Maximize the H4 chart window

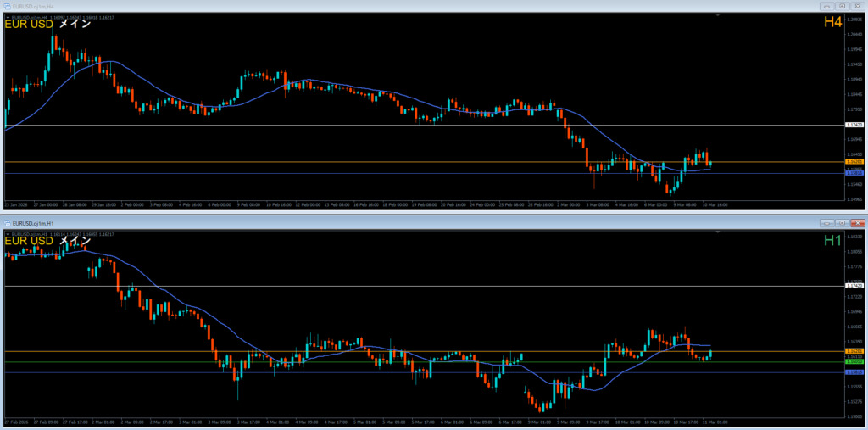point(840,7)
